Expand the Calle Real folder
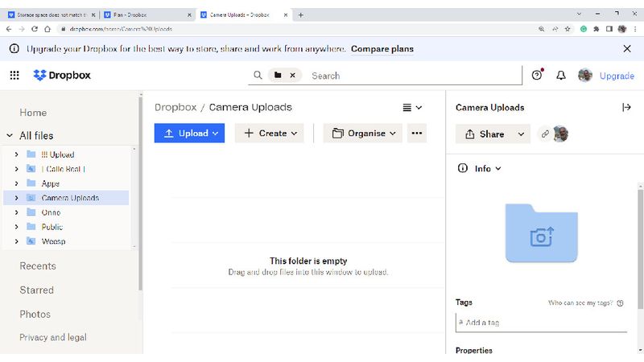The height and width of the screenshot is (362, 644). click(16, 169)
